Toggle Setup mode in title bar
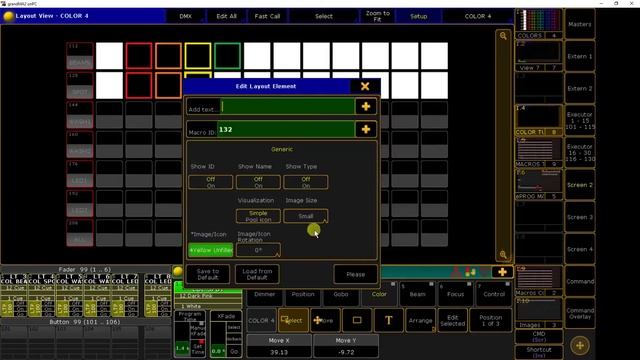The height and width of the screenshot is (360, 640). click(x=418, y=16)
